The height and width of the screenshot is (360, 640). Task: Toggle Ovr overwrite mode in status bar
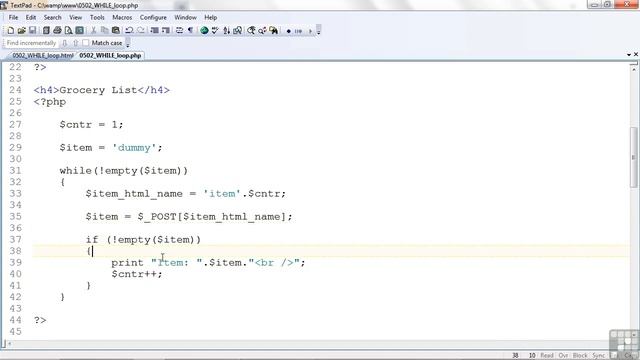pos(563,356)
